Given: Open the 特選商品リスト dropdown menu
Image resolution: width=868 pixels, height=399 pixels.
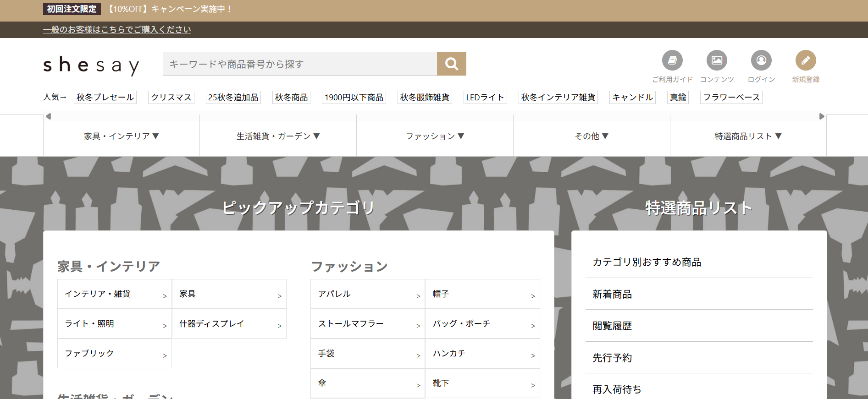Looking at the screenshot, I should (748, 136).
